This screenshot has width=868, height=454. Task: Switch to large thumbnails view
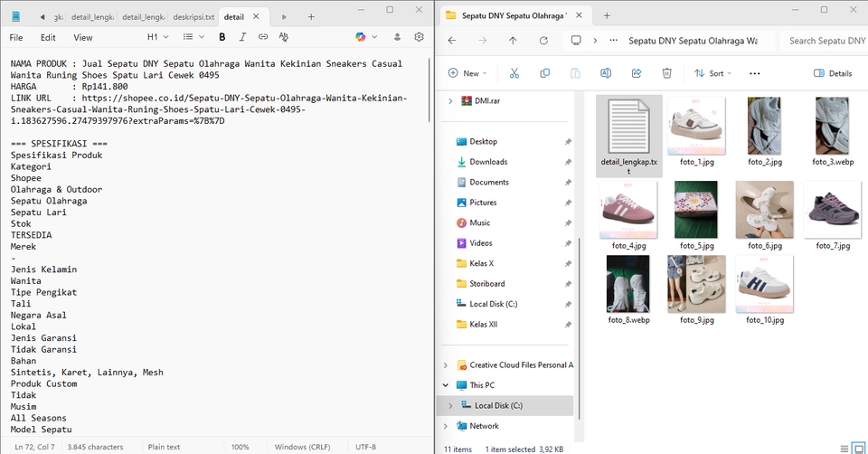click(x=859, y=448)
